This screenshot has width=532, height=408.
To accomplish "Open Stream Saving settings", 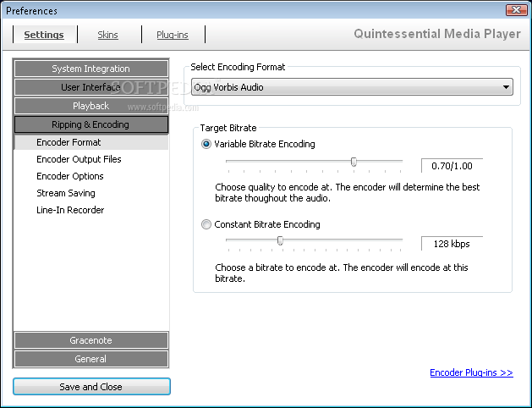I will (x=66, y=193).
